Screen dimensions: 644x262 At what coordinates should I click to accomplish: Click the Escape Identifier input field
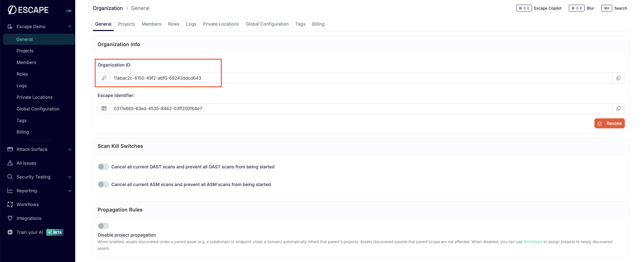point(300,108)
